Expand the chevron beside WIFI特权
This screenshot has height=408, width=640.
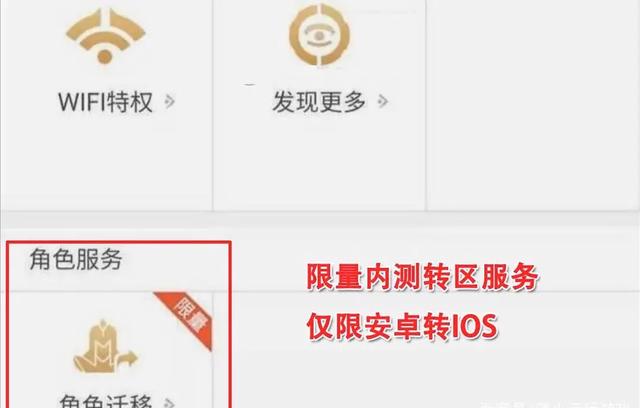tap(169, 101)
